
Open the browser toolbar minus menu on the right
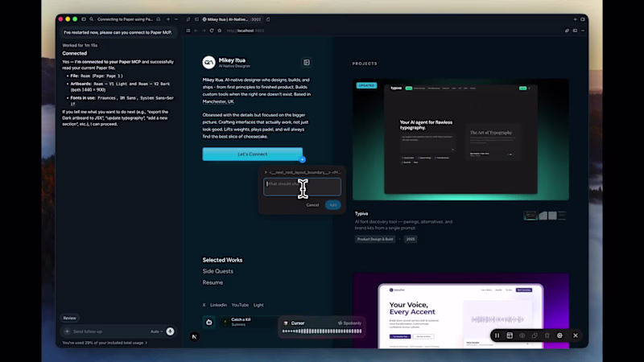coord(583,31)
